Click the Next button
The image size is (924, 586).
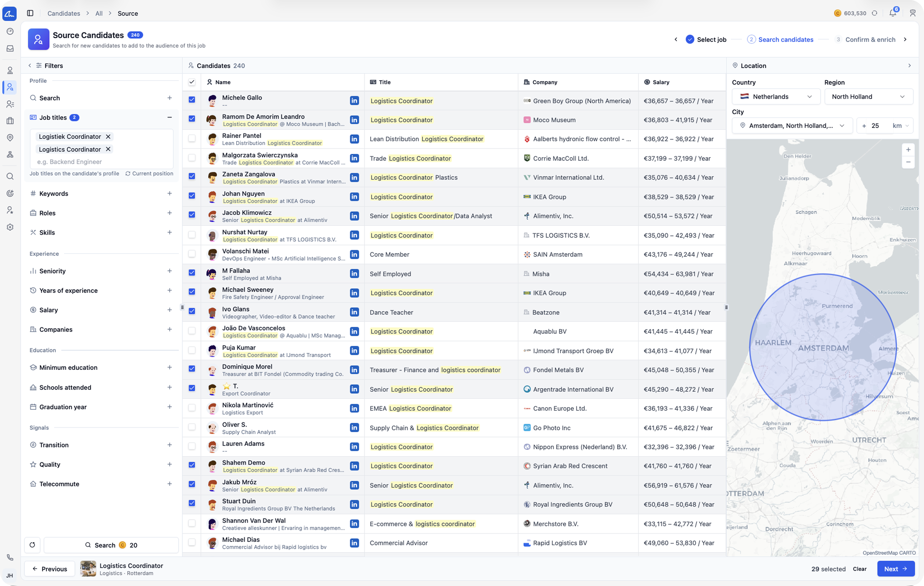click(x=896, y=569)
